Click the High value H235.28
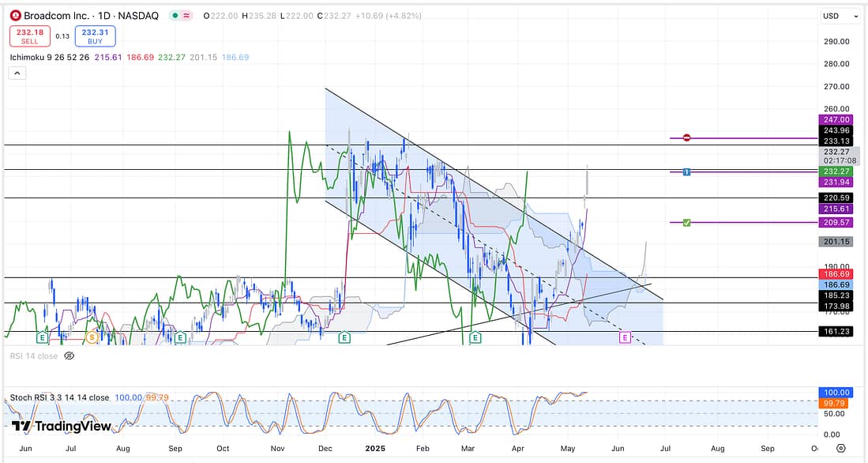The height and width of the screenshot is (463, 868). pos(259,16)
